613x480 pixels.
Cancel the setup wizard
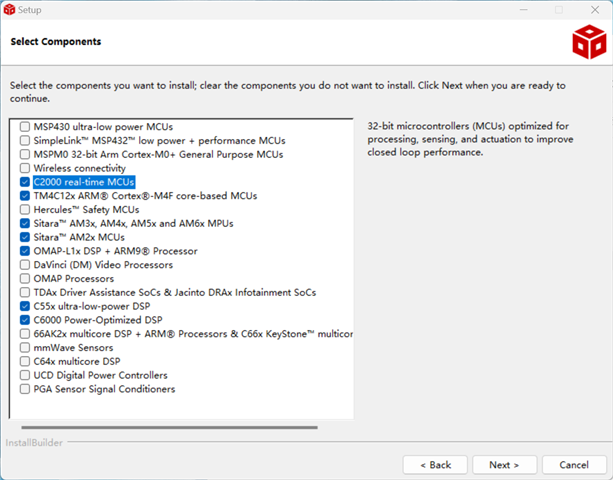tap(573, 465)
